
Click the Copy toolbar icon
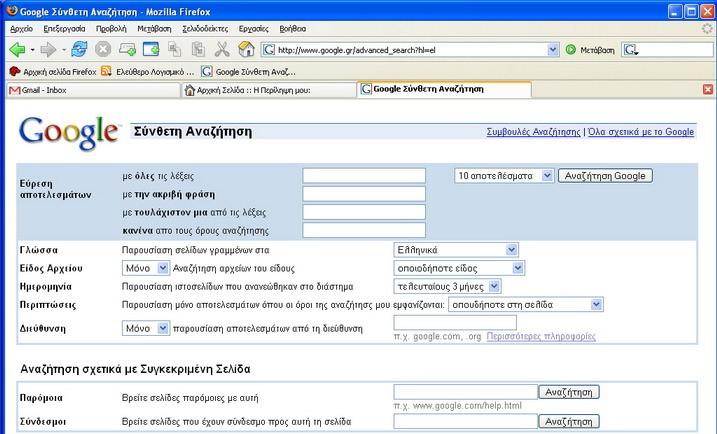tap(174, 49)
